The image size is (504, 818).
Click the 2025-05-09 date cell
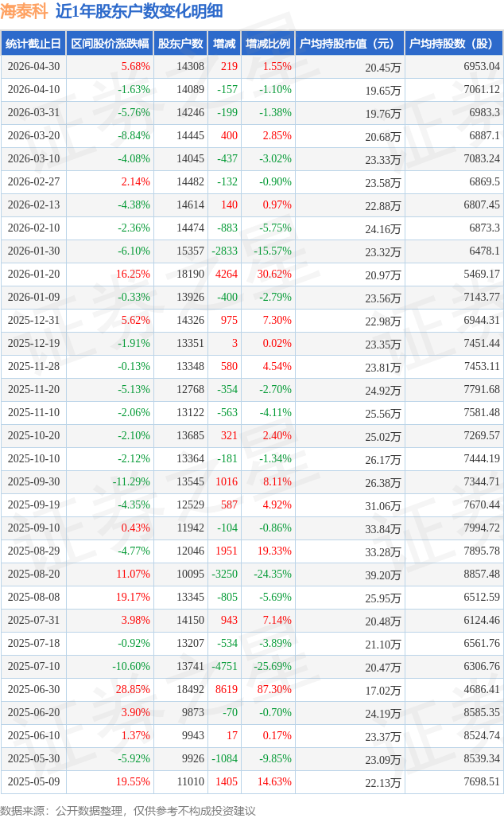[34, 781]
